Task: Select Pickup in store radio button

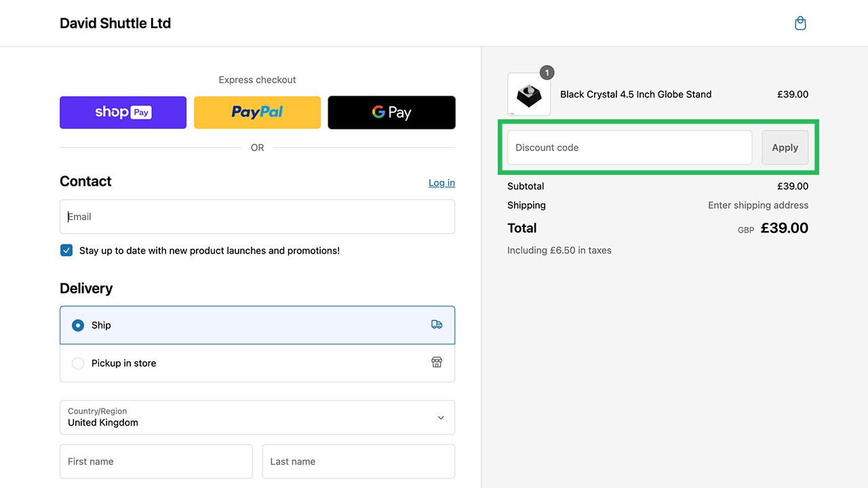Action: 78,363
